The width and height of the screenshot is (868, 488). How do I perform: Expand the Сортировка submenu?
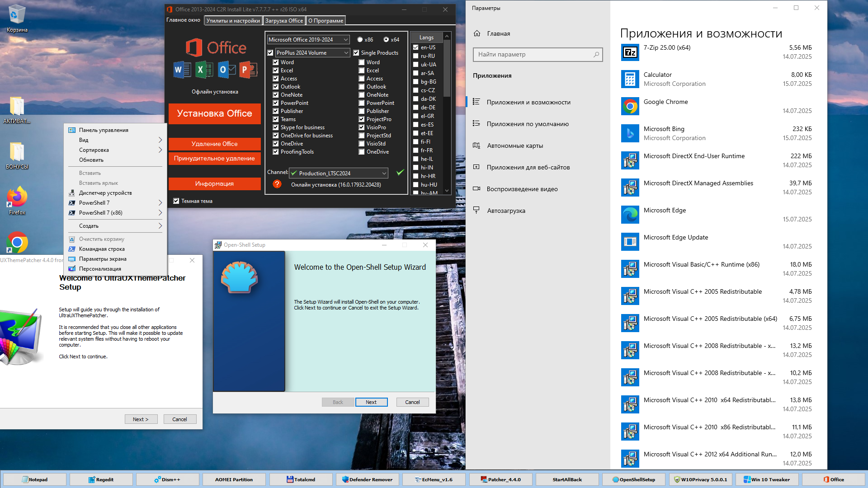tap(115, 150)
